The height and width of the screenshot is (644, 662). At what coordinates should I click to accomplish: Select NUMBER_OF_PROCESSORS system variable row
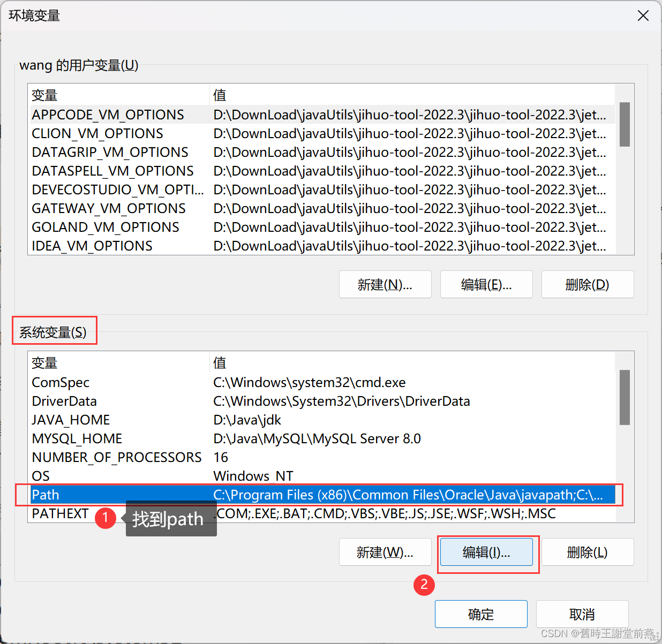[322, 457]
